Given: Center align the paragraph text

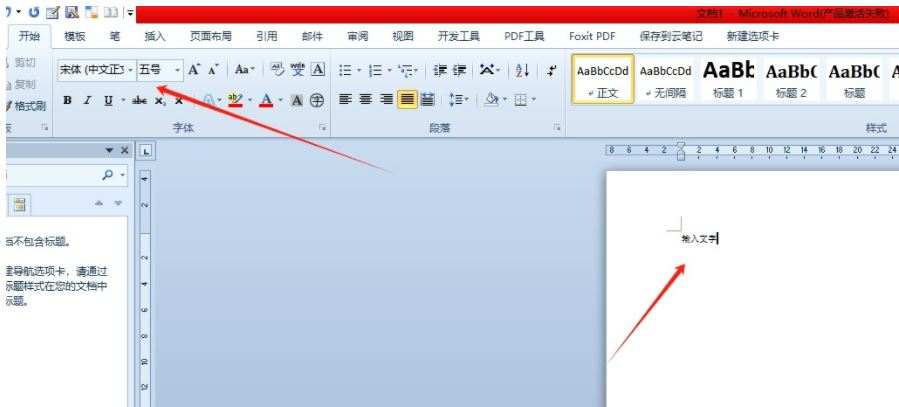Looking at the screenshot, I should click(x=366, y=99).
